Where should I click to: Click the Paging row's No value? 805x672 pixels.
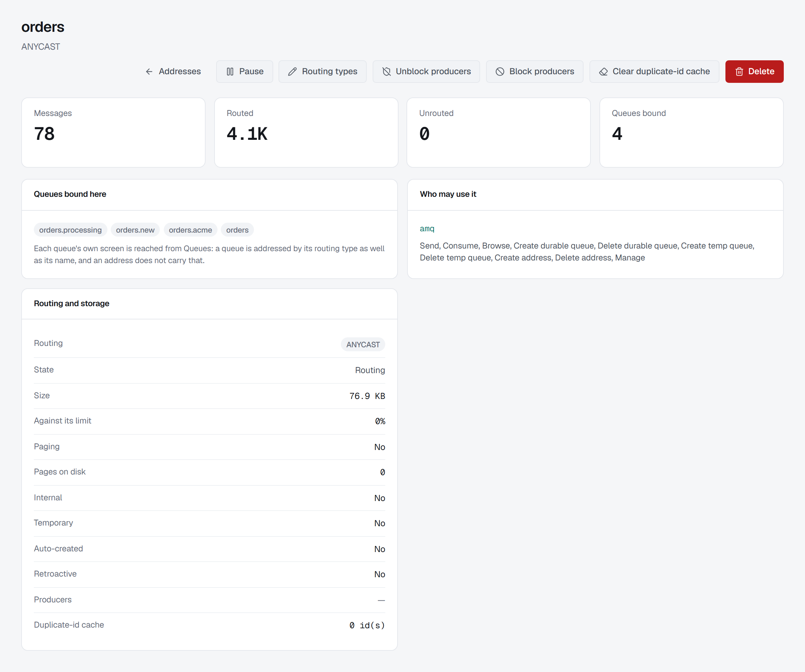click(x=380, y=447)
